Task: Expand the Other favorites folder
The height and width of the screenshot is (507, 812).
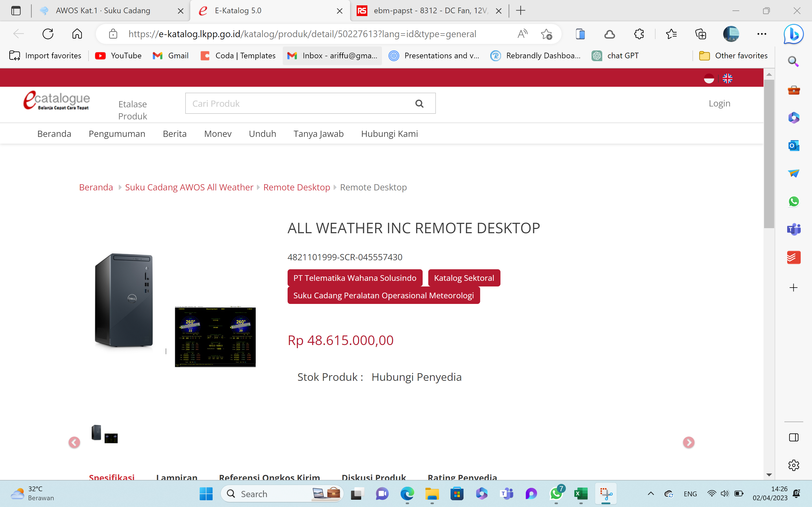Action: point(734,56)
